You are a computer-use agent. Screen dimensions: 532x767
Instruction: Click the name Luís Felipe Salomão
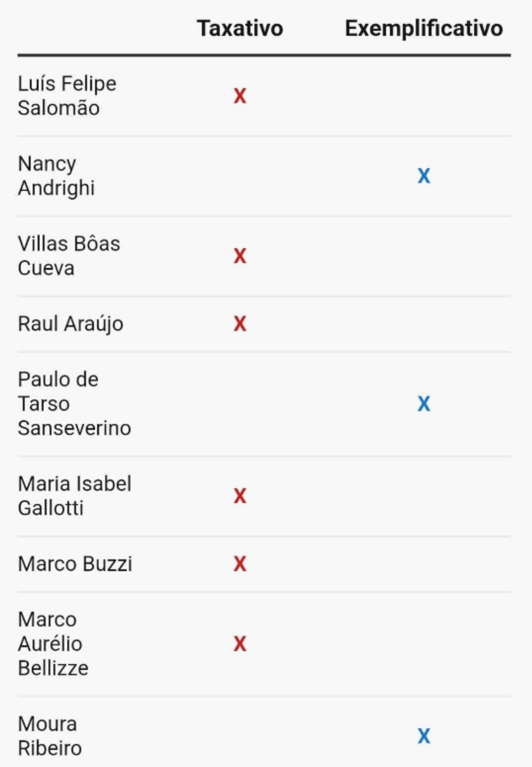pyautogui.click(x=67, y=96)
